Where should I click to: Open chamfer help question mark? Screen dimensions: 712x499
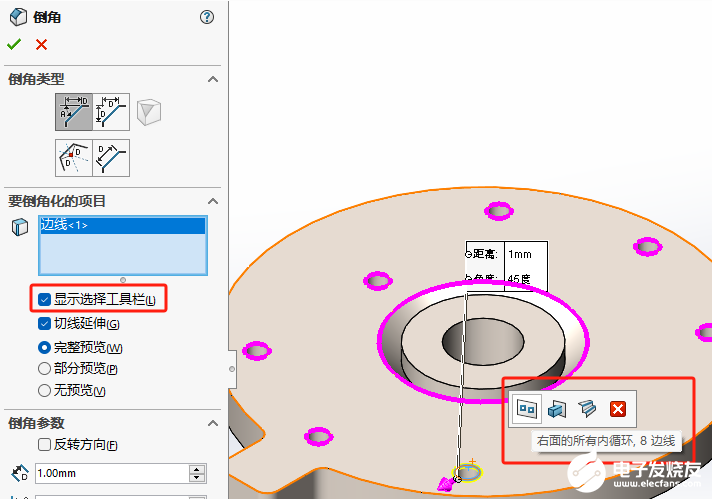pyautogui.click(x=207, y=17)
